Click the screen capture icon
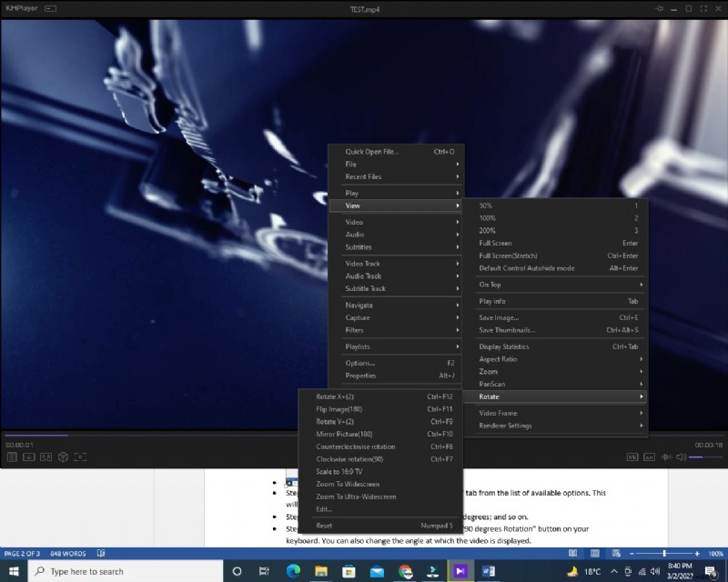The image size is (728, 582). click(81, 457)
